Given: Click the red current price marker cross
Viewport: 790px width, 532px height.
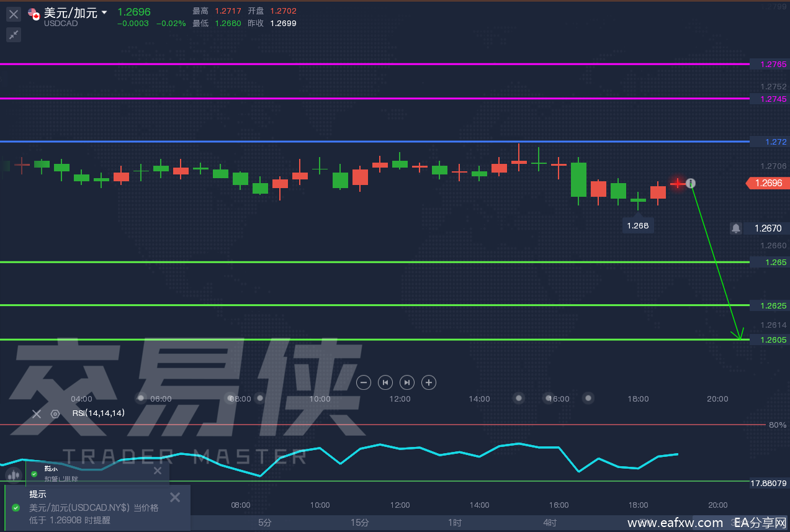Looking at the screenshot, I should tap(677, 183).
